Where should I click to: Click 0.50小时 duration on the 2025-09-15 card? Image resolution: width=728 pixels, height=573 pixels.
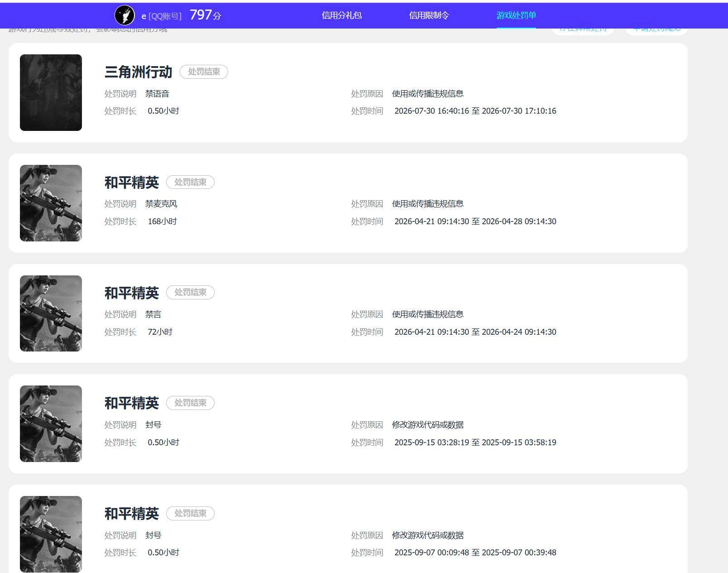163,443
